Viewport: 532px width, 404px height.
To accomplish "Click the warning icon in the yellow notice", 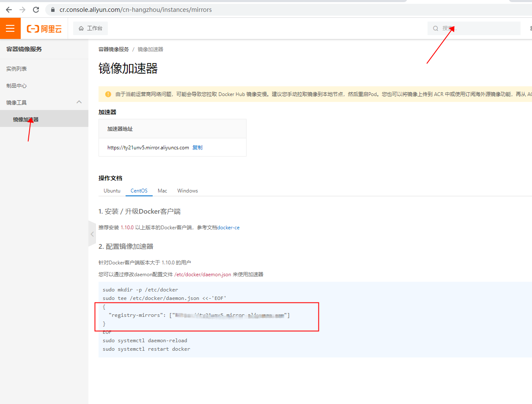I will coord(108,94).
